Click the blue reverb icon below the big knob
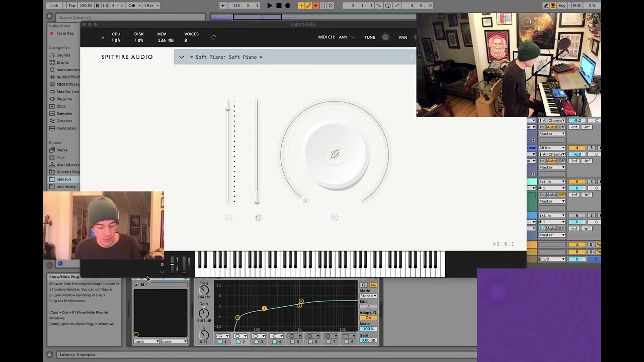Viewport: 644px width, 362px height. (335, 218)
